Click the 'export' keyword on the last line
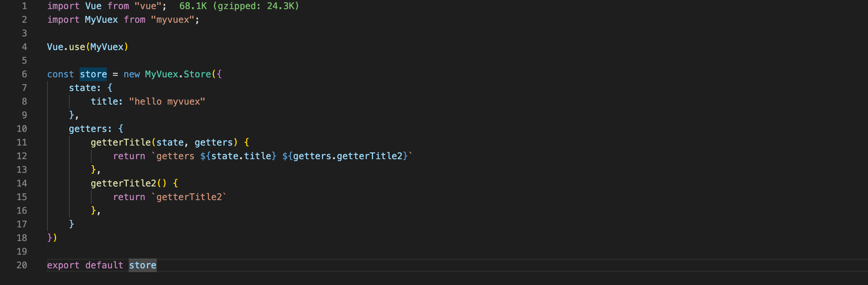Screen dimensions: 868x285 [63, 265]
